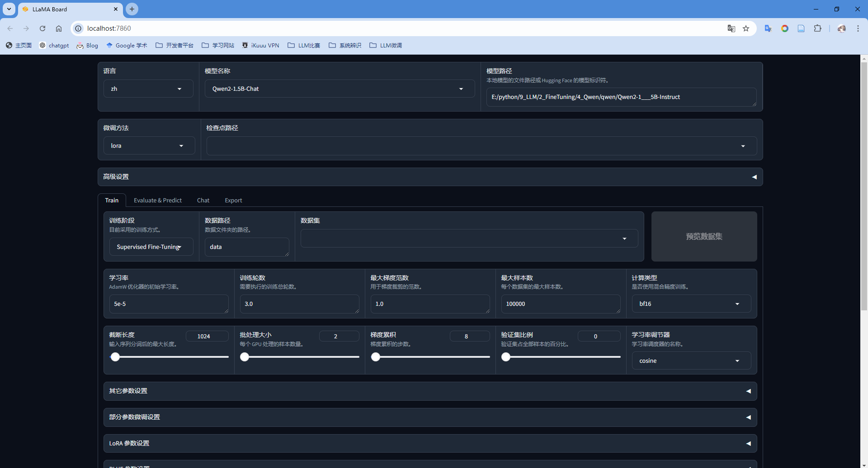Click the browser reload icon
This screenshot has width=868, height=468.
42,28
